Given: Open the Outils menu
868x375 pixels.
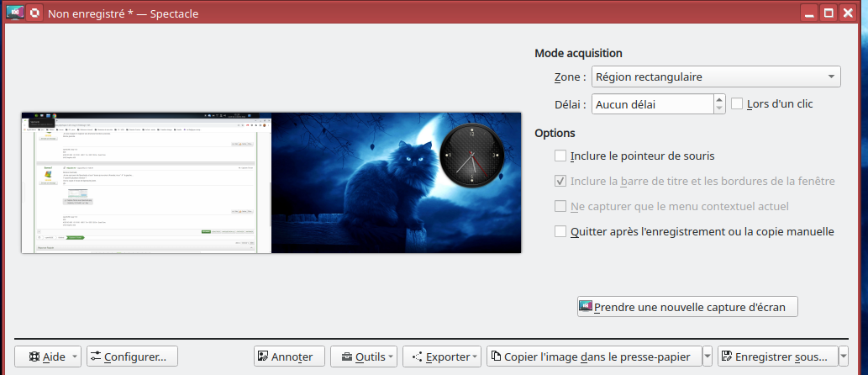Looking at the screenshot, I should 364,357.
